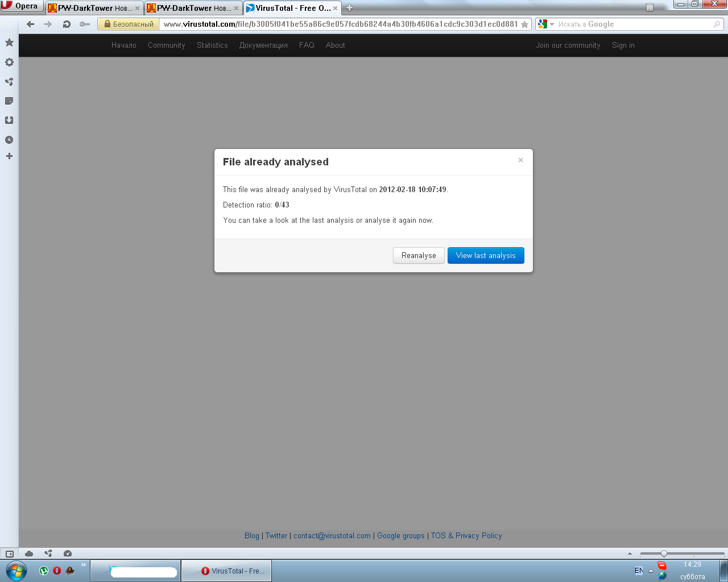Click the contact@virustotal.com email link

332,535
